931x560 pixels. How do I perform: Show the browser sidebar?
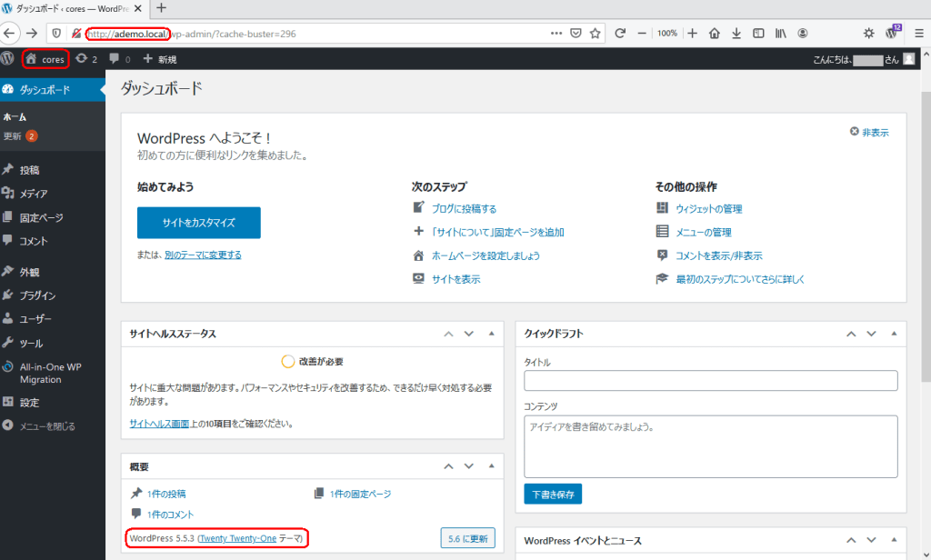(758, 34)
